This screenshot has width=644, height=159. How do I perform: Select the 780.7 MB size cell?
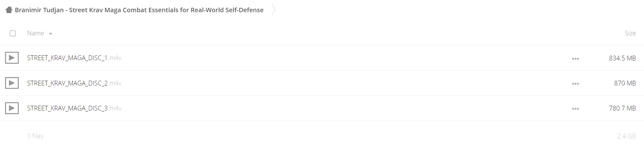[622, 108]
